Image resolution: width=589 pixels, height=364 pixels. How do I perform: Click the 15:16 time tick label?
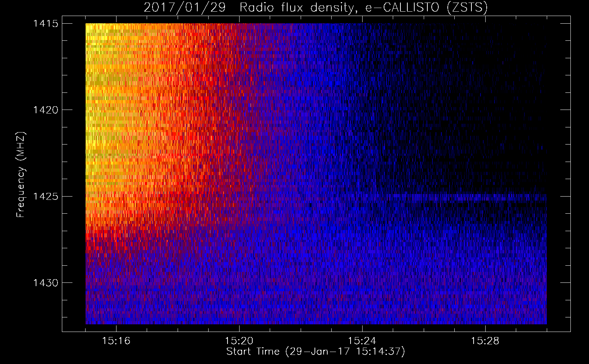[116, 341]
